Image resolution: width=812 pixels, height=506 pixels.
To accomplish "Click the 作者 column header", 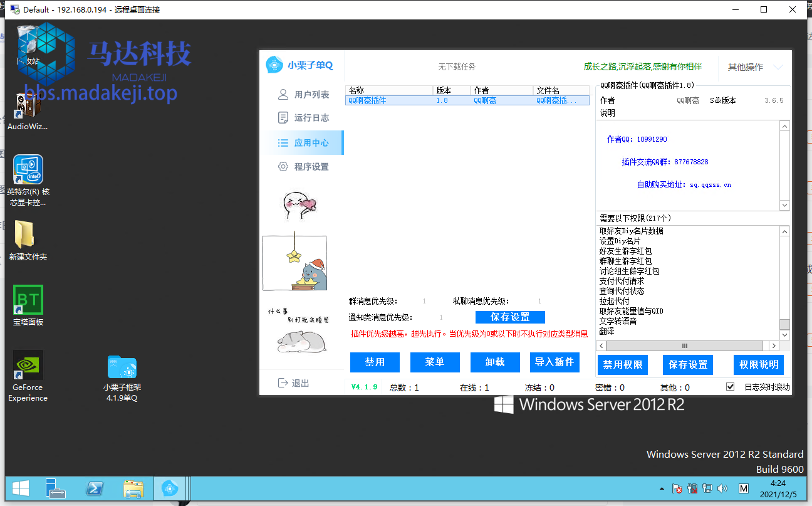I will pos(502,90).
